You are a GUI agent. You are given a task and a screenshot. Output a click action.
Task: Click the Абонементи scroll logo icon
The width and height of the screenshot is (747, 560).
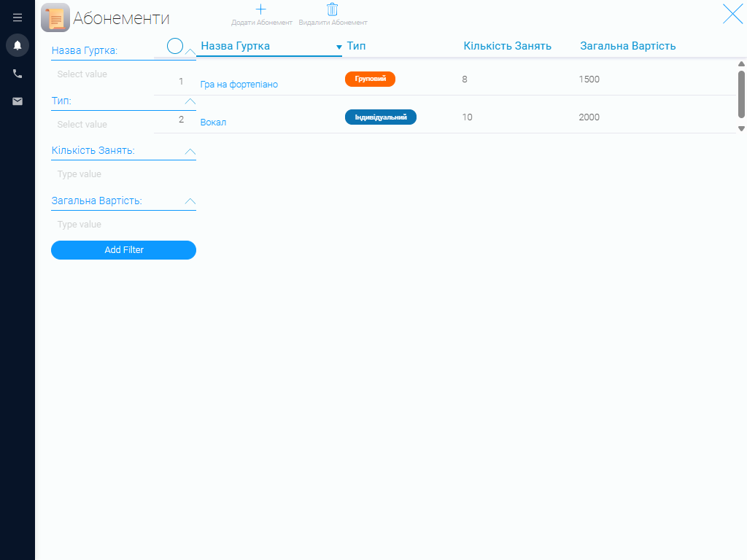click(x=55, y=17)
